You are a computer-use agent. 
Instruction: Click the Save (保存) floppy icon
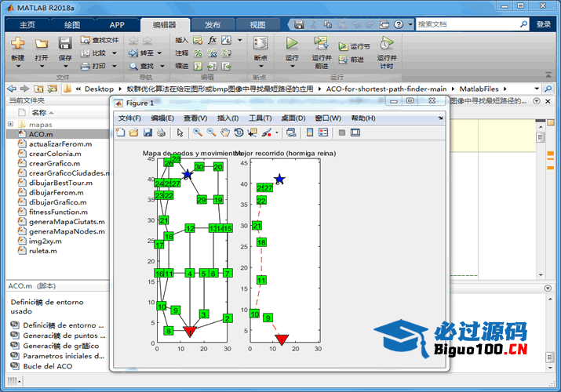coord(65,43)
